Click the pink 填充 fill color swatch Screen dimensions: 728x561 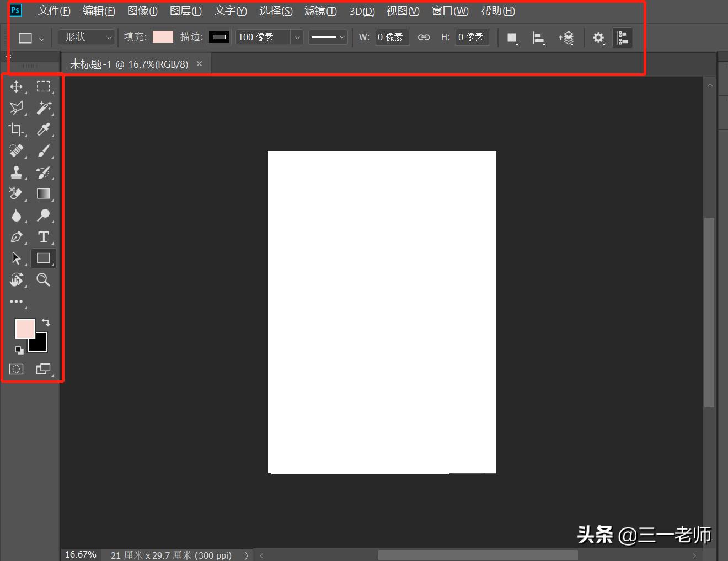(x=163, y=37)
